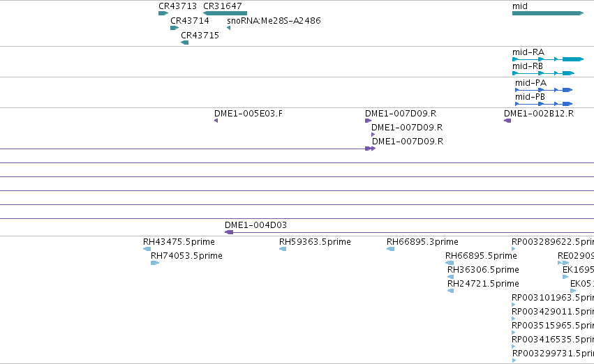Click the RP003289622.5prime feature arrow
Screen dimensions: 594x364
(x=513, y=249)
